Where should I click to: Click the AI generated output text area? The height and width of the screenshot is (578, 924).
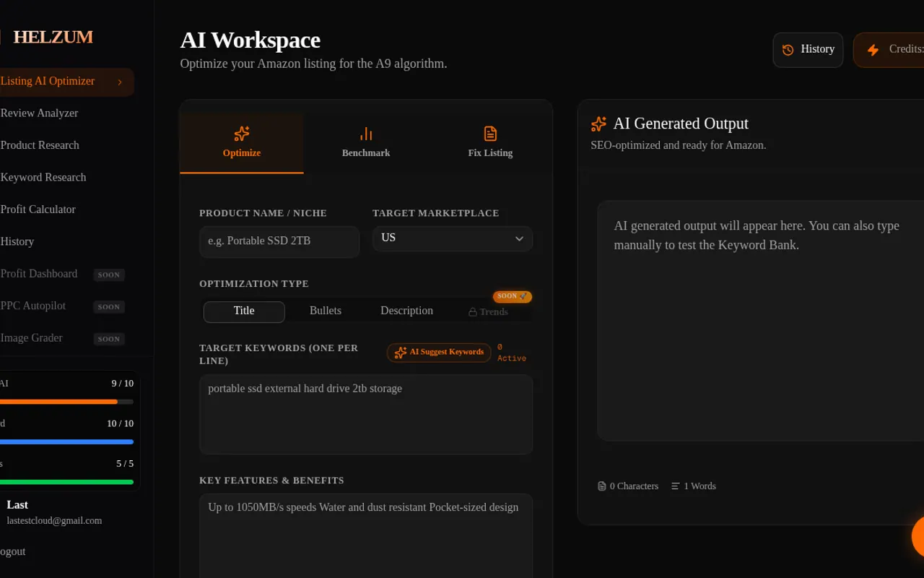(x=761, y=321)
